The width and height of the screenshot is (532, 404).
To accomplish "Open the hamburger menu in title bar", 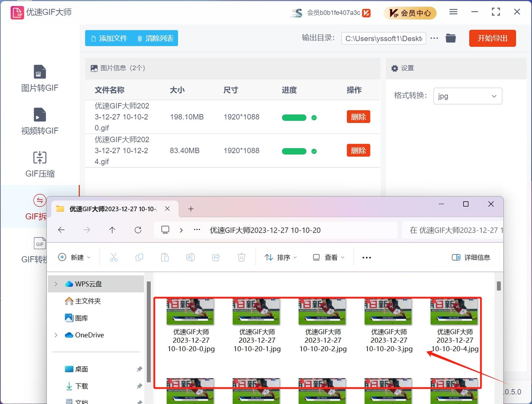I will [x=453, y=12].
